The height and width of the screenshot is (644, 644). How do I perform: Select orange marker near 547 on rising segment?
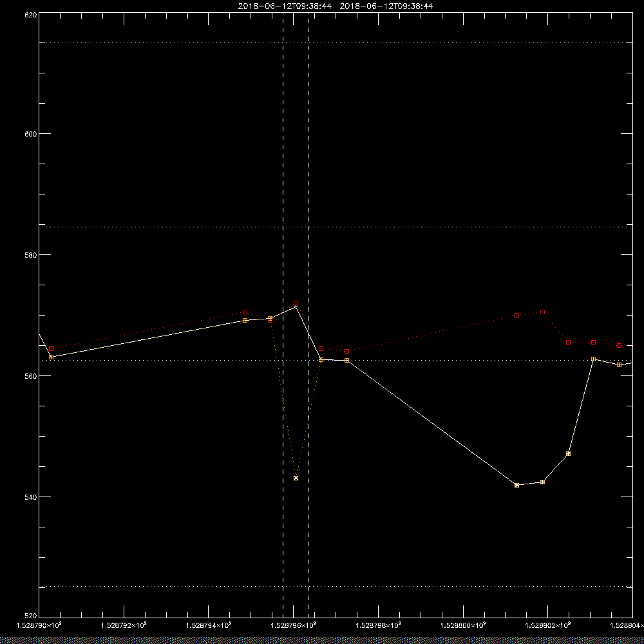point(569,453)
